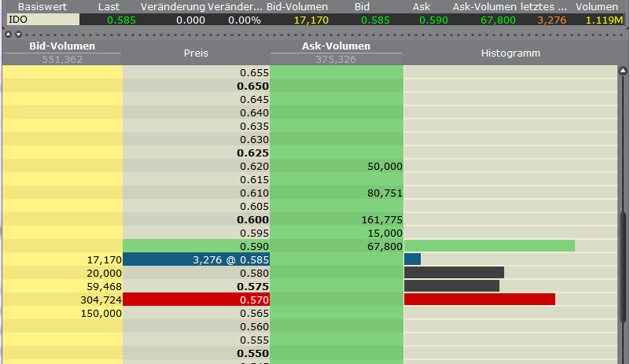Select the IDO symbol cell
The image size is (630, 364).
click(43, 20)
